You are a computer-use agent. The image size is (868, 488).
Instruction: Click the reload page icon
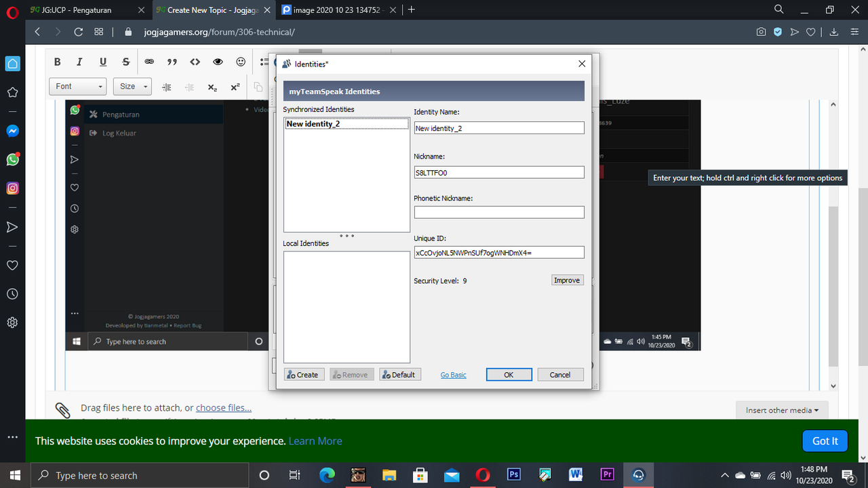(x=78, y=32)
